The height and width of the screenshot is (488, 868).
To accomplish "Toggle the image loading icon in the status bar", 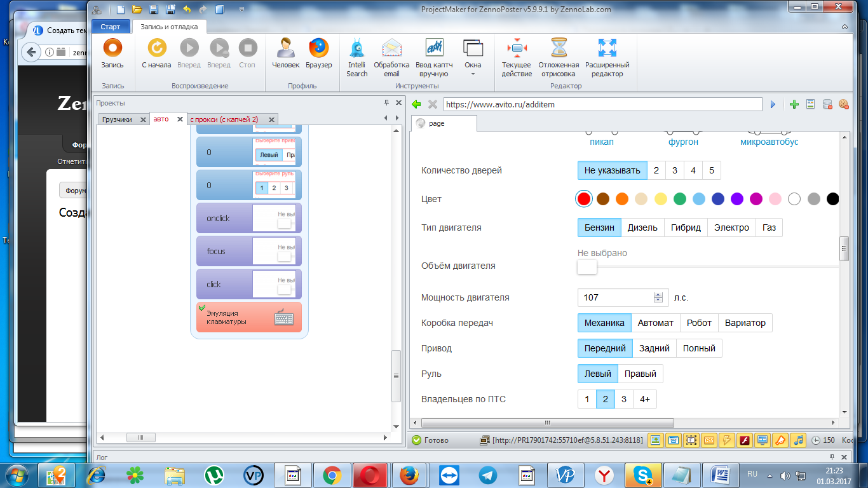I will tap(656, 440).
